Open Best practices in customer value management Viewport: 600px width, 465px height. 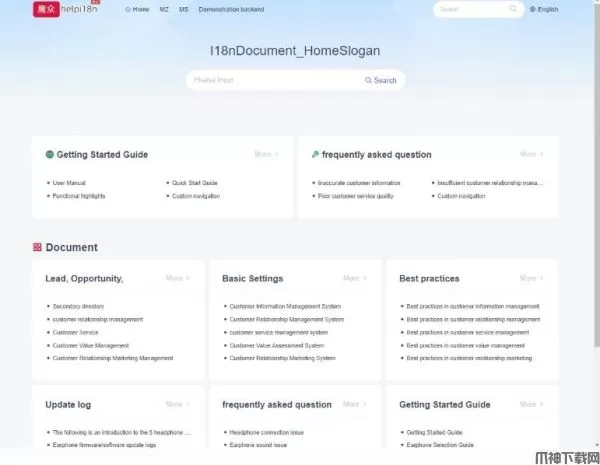(466, 346)
